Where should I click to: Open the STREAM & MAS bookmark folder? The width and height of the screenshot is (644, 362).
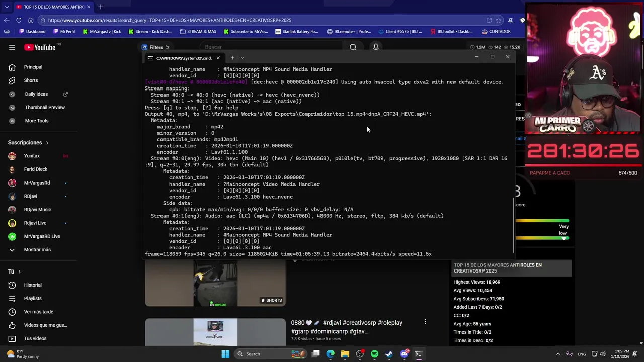pyautogui.click(x=198, y=31)
